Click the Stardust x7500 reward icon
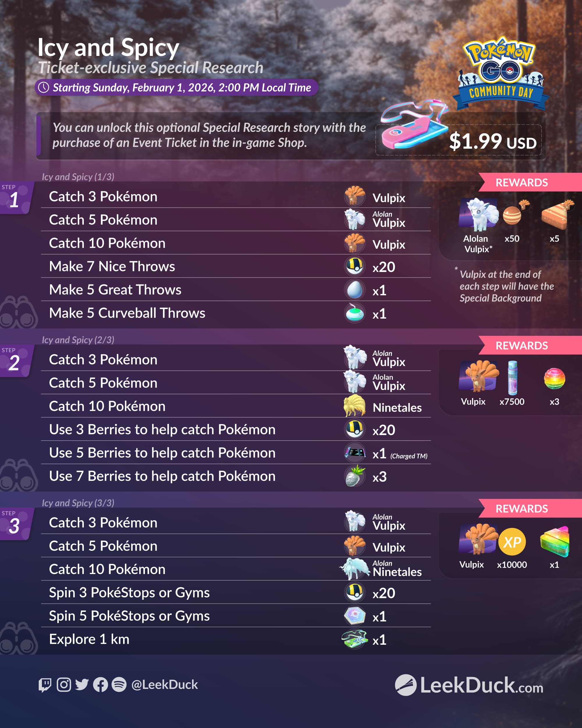Viewport: 582px width, 728px height. 512,377
